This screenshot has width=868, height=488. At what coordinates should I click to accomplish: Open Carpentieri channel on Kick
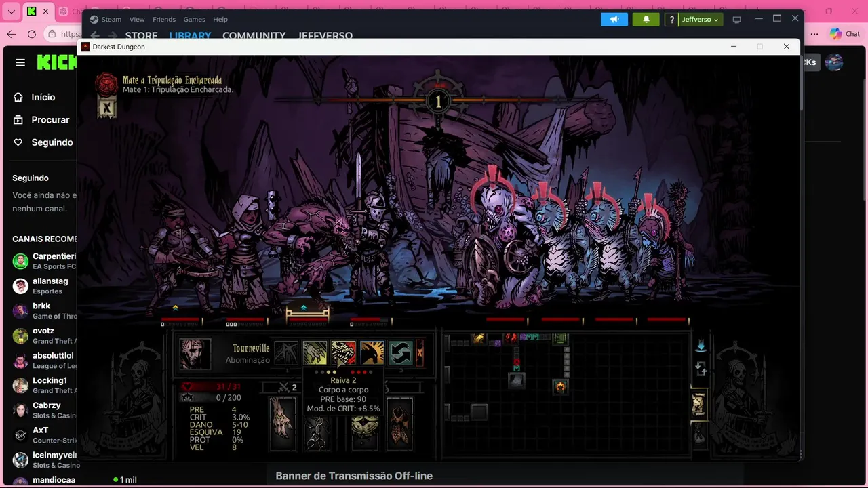(x=44, y=261)
